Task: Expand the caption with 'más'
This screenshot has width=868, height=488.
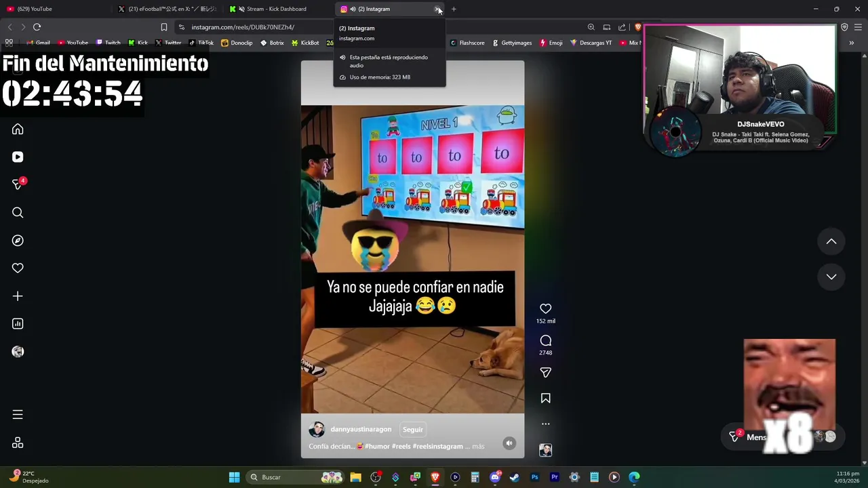Action: (478, 447)
